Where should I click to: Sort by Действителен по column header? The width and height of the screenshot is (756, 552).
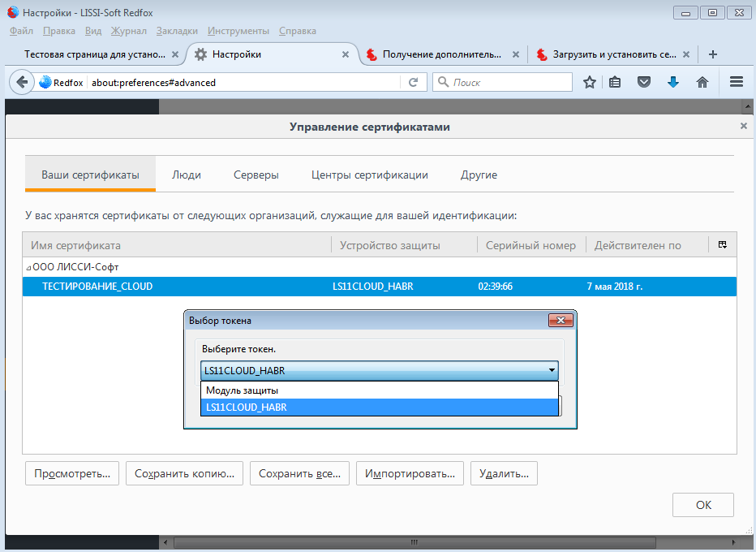[646, 245]
